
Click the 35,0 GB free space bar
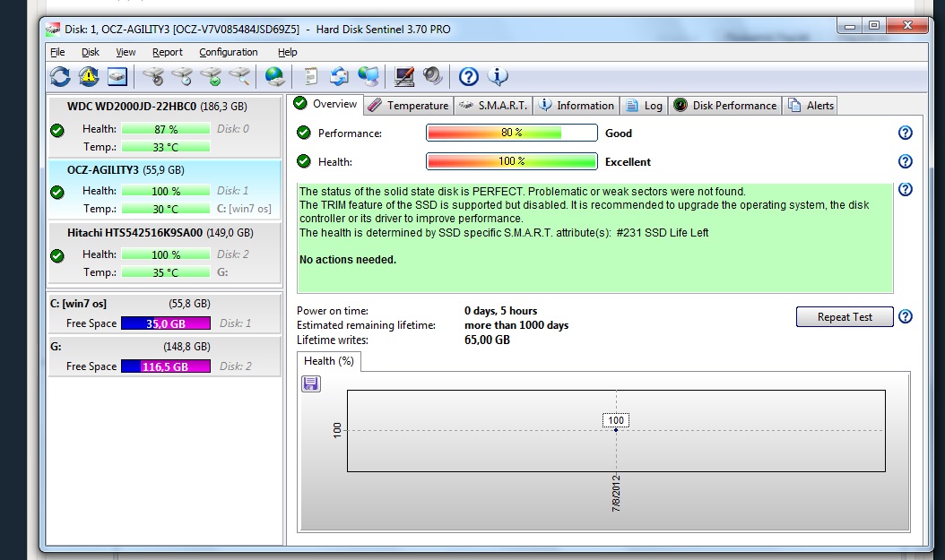coord(166,323)
